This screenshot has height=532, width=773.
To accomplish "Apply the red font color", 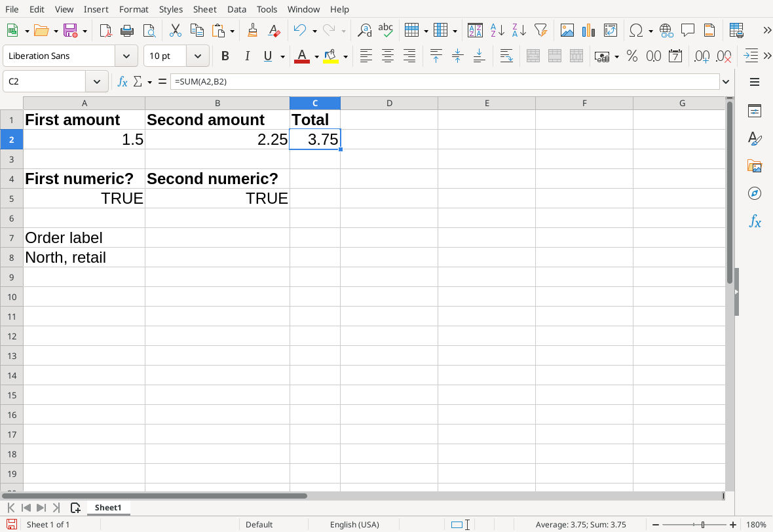I will (x=302, y=56).
